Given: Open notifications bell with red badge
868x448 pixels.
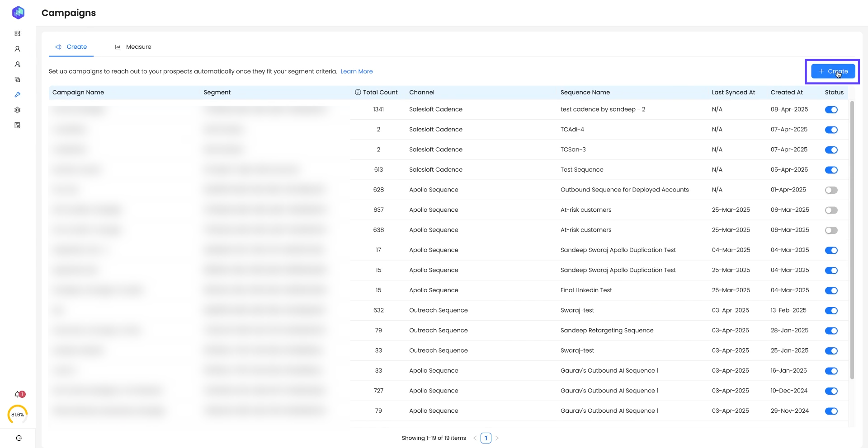Looking at the screenshot, I should pyautogui.click(x=18, y=395).
